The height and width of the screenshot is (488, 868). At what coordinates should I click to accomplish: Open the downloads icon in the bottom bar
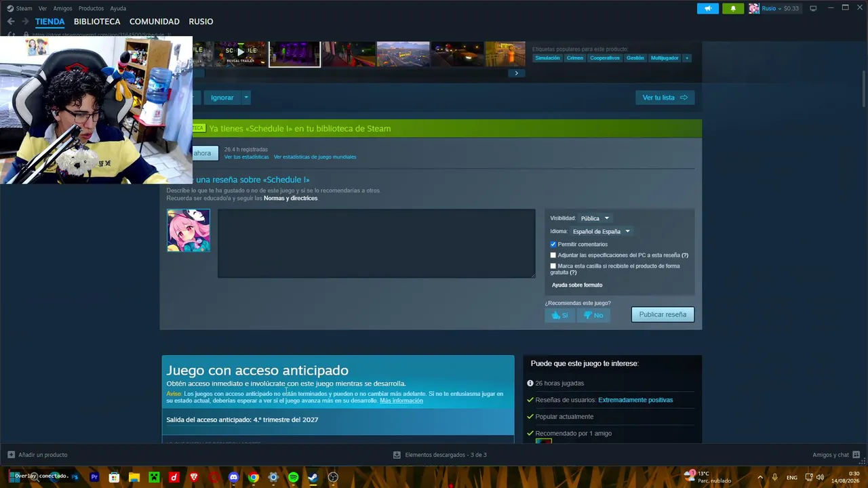point(397,455)
